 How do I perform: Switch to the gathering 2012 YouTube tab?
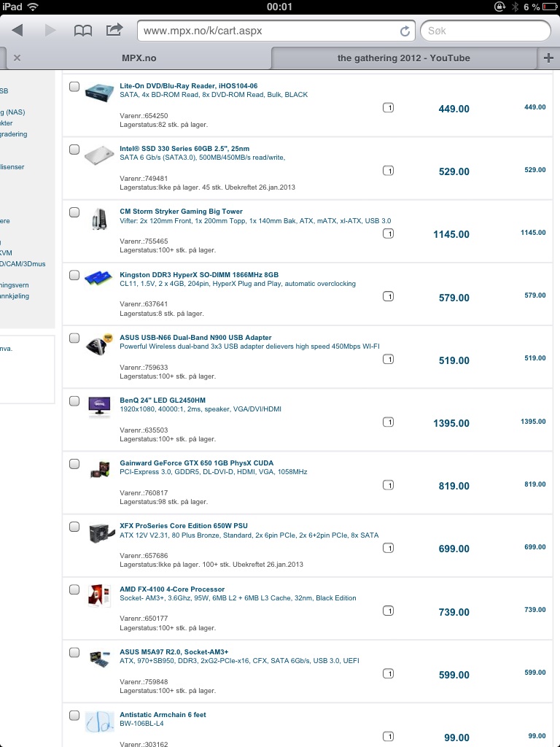coord(404,58)
